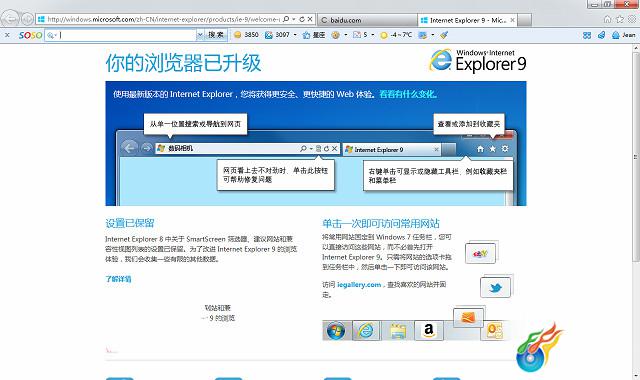Refresh the page using the address bar
Image resolution: width=640 pixels, height=380 pixels.
click(x=302, y=19)
